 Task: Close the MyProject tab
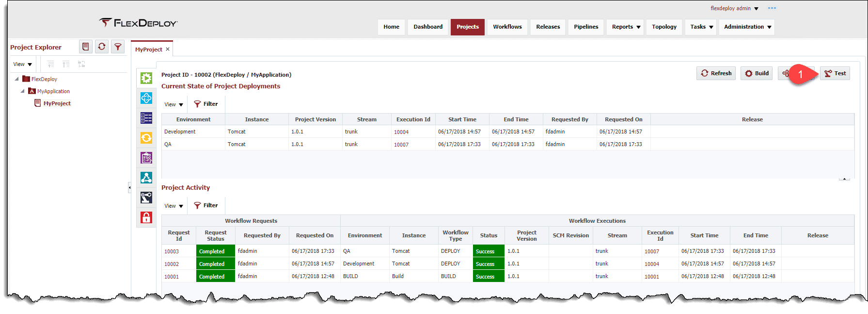pyautogui.click(x=168, y=49)
